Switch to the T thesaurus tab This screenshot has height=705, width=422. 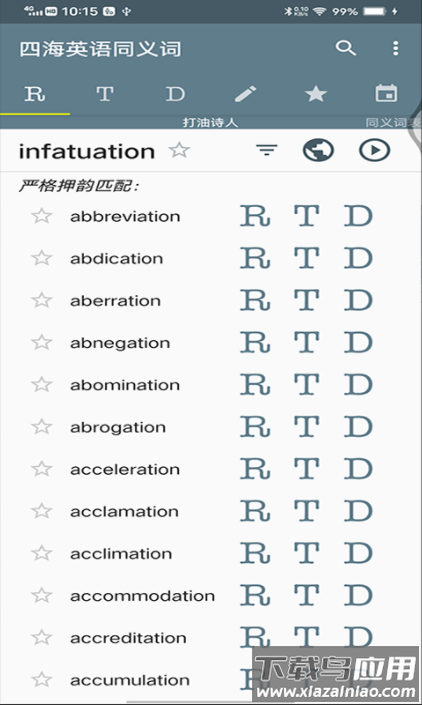point(105,94)
